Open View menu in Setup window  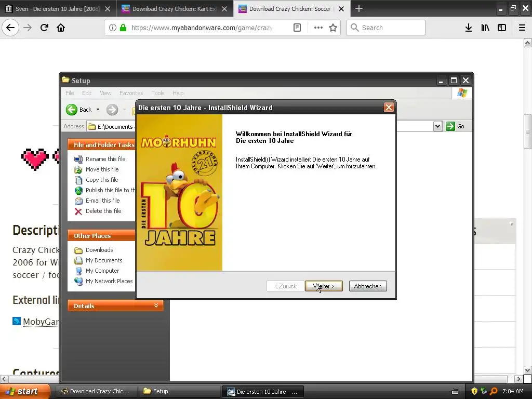click(105, 93)
